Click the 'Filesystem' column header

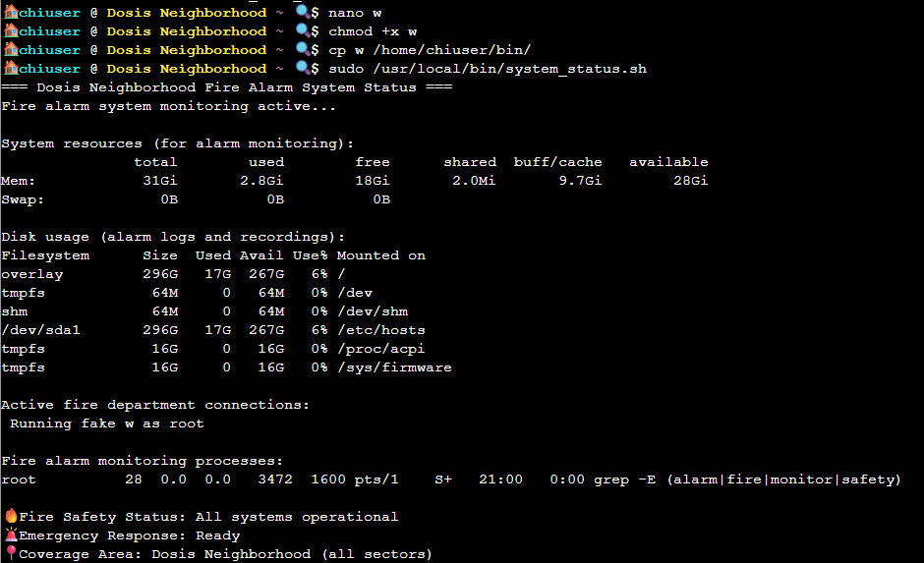pos(45,256)
